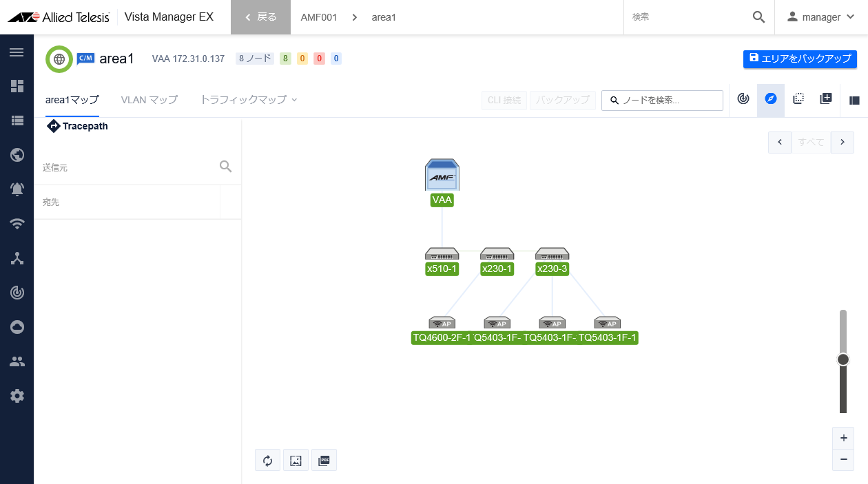The image size is (868, 484).
Task: Click the radar icon in the sidebar
Action: pyautogui.click(x=17, y=293)
